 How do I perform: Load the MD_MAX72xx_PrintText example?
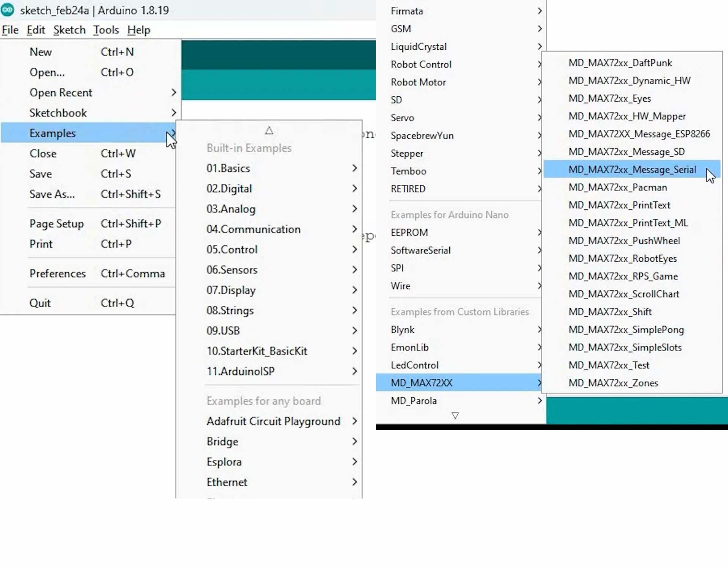click(x=632, y=205)
